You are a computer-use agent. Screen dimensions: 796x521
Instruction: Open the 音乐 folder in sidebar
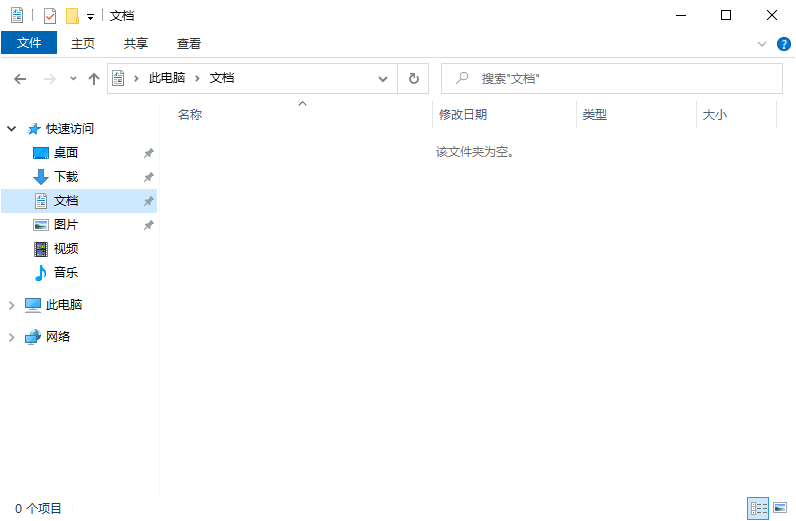click(66, 273)
